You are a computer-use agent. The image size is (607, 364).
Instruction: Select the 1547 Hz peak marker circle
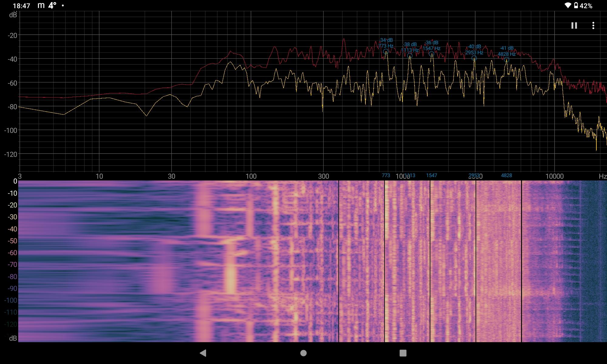tap(432, 54)
